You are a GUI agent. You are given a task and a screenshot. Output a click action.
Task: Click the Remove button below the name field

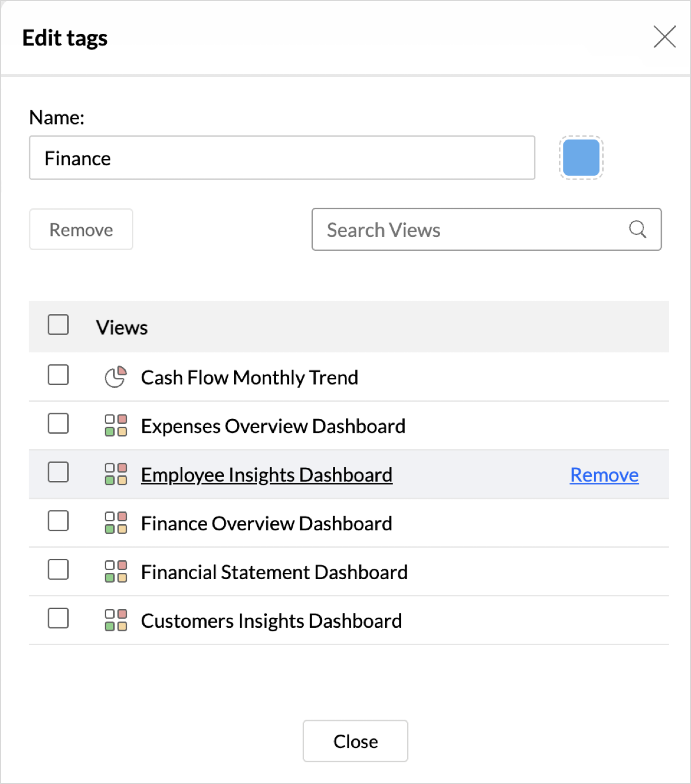tap(81, 230)
